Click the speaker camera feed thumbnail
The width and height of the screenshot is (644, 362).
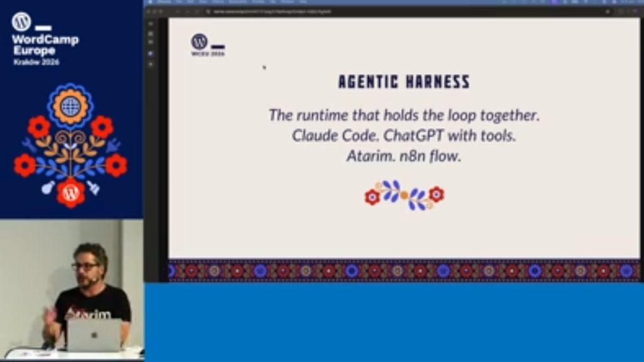(72, 290)
